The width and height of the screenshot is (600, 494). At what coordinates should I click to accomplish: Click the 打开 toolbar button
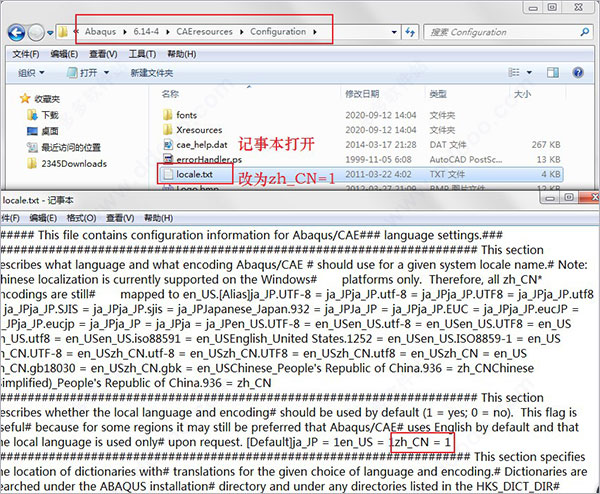(82, 72)
